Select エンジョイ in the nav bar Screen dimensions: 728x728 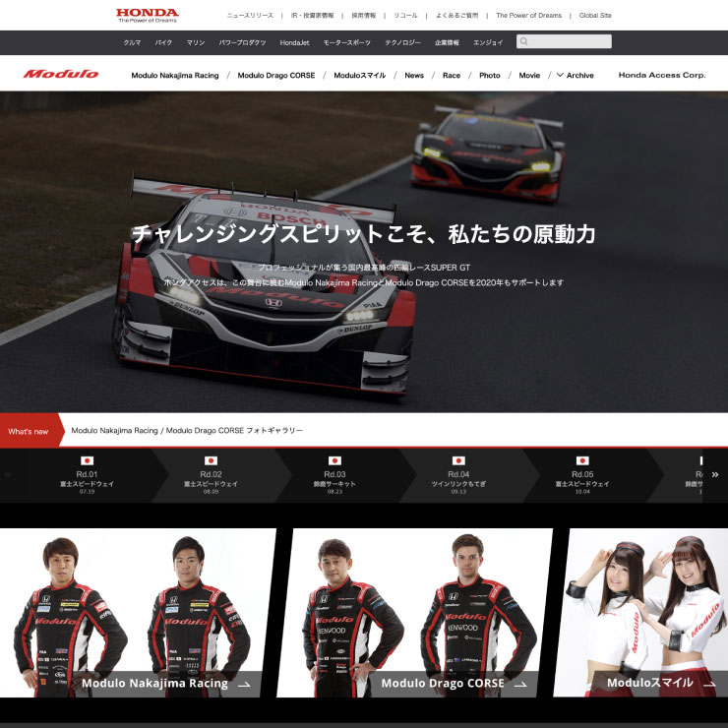pos(488,42)
